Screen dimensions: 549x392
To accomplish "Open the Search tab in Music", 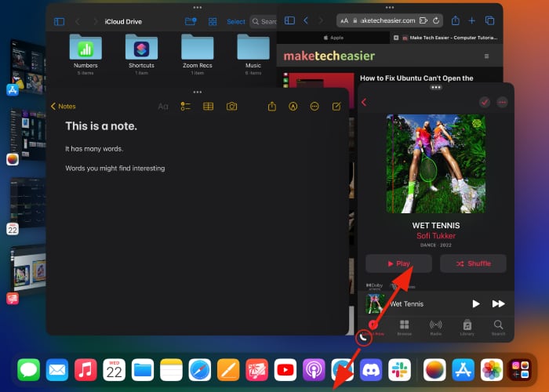I will 498,328.
